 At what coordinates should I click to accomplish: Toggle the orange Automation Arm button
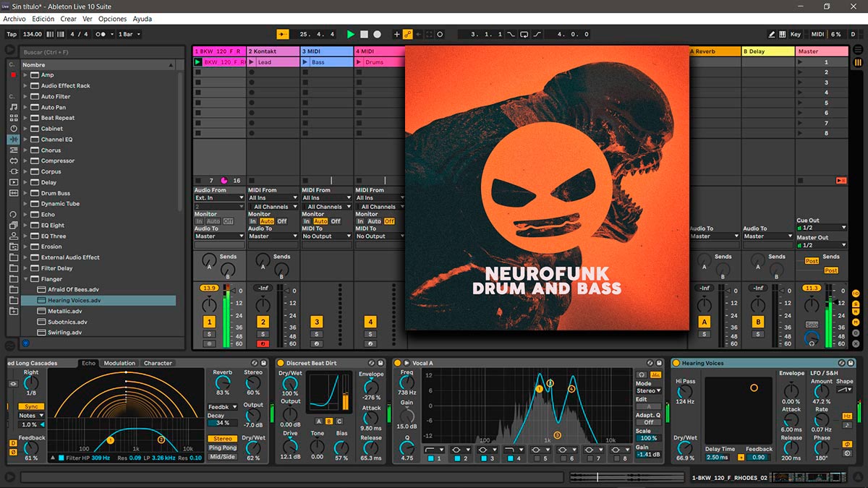(407, 34)
